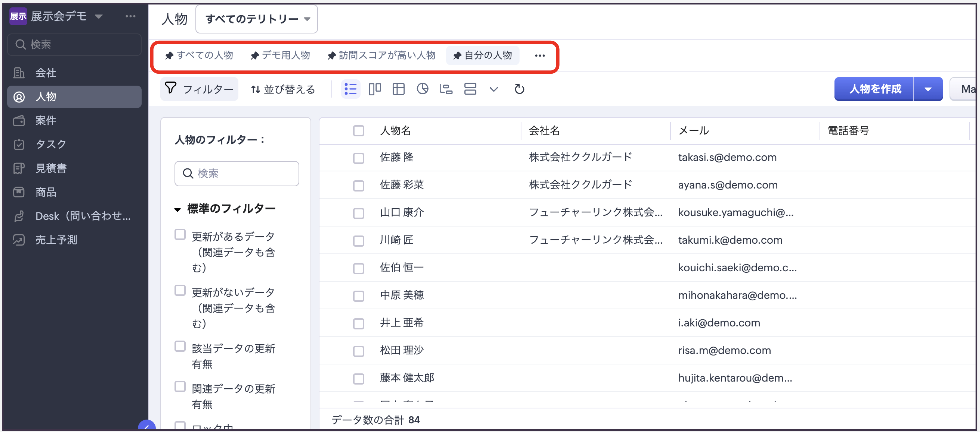
Task: Click the refresh icon in toolbar
Action: point(519,89)
